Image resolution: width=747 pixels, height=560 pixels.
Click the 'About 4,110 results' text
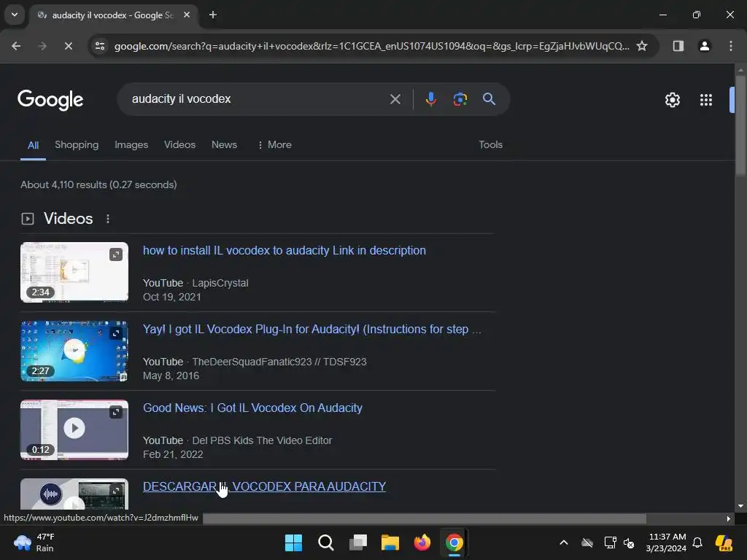tap(98, 184)
